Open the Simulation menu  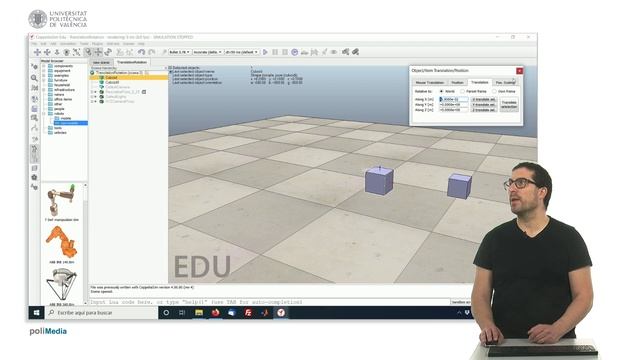(68, 44)
